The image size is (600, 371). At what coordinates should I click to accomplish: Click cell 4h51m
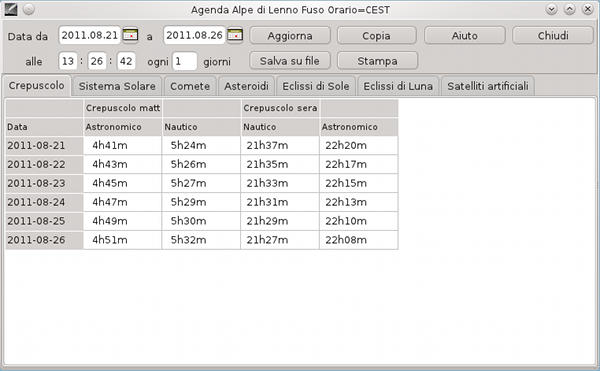pyautogui.click(x=123, y=240)
